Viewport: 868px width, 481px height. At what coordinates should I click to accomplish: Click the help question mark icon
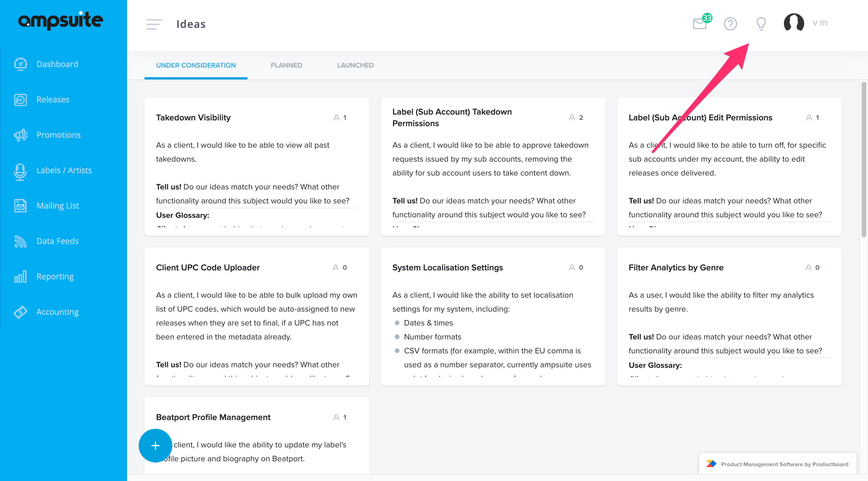pyautogui.click(x=730, y=24)
